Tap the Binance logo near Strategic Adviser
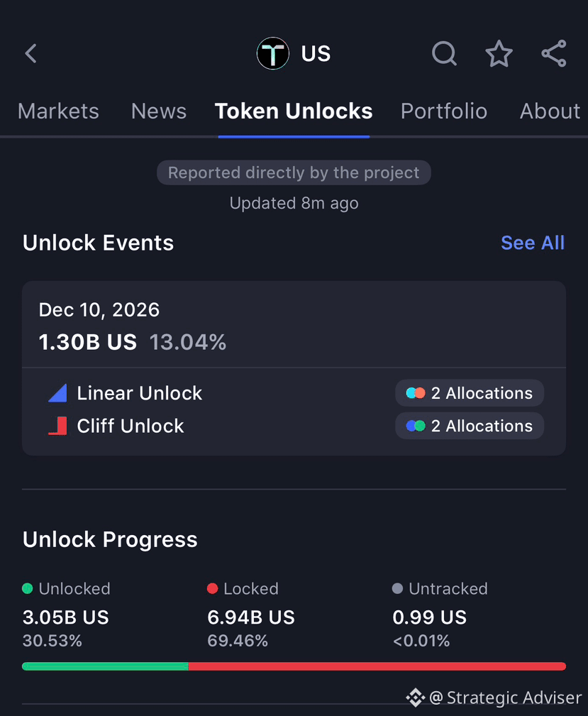The height and width of the screenshot is (716, 588). (416, 698)
